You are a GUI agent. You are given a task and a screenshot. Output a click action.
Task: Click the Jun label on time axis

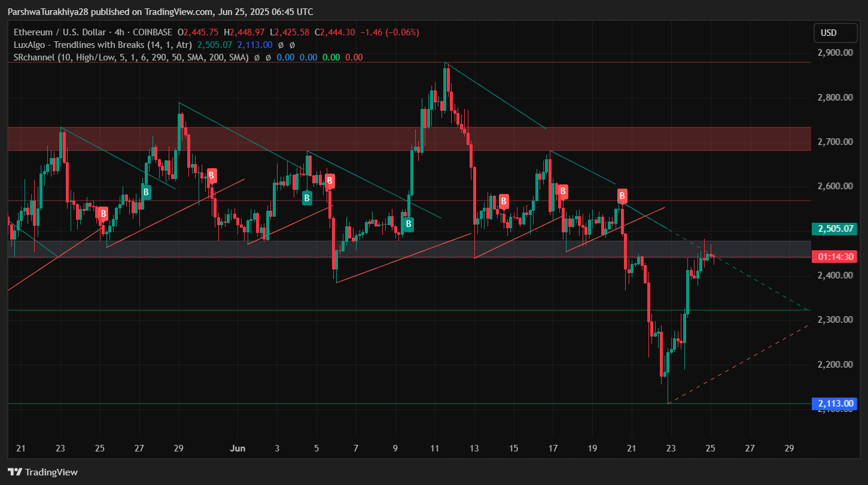pos(238,448)
